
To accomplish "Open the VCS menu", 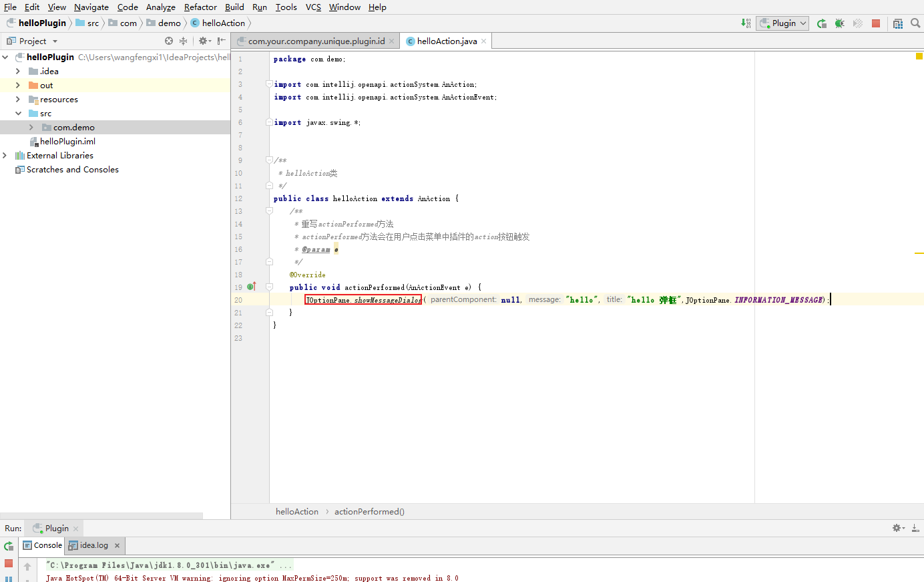I will pos(313,7).
